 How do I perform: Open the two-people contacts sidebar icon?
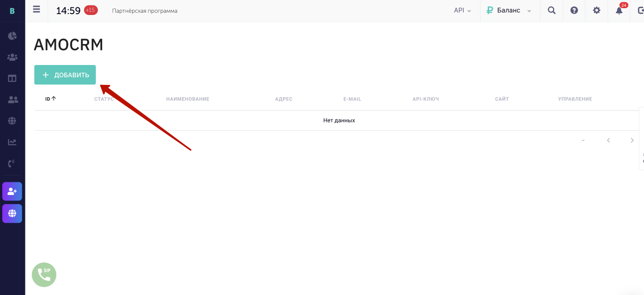pos(13,100)
